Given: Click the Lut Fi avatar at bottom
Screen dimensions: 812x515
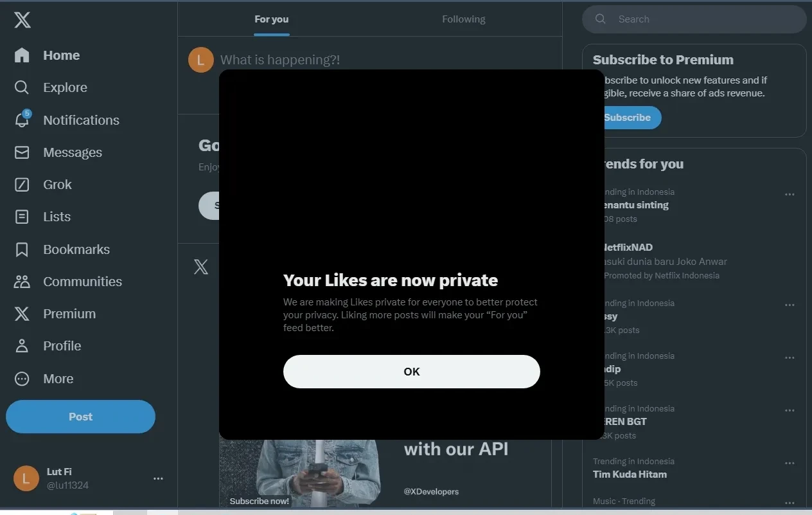Looking at the screenshot, I should (26, 478).
